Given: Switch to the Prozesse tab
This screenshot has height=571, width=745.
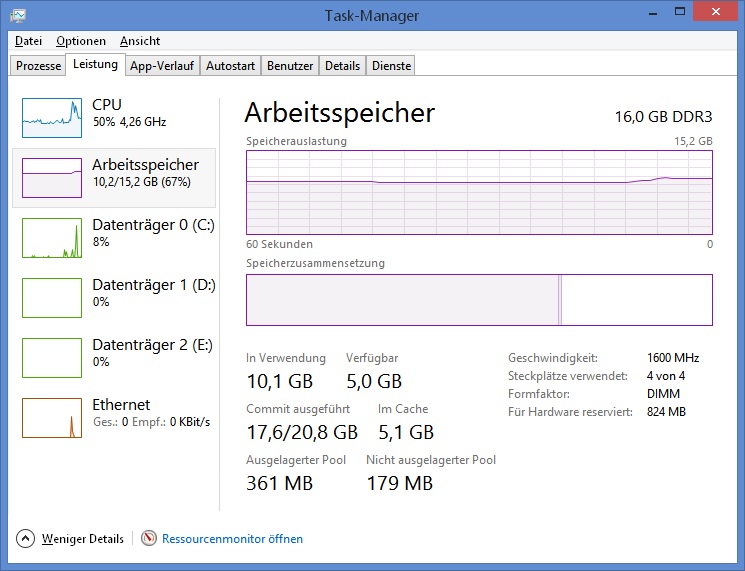Looking at the screenshot, I should coord(38,66).
